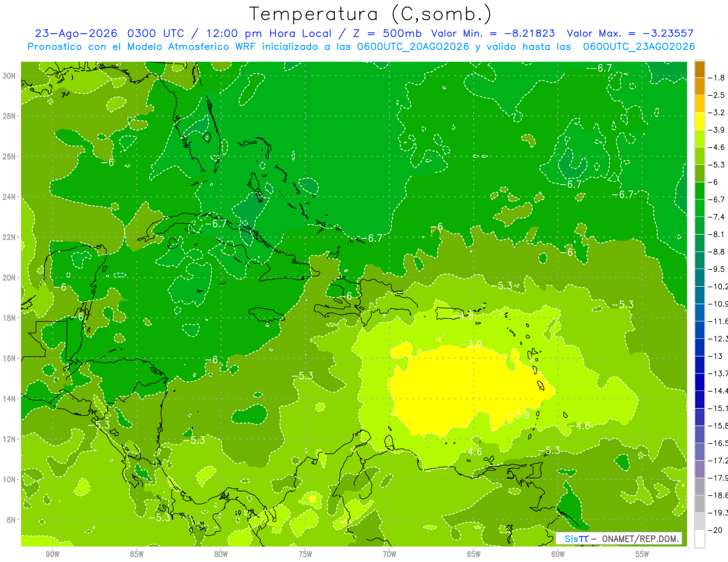This screenshot has width=728, height=562.
Task: Click the '30N' latitude axis label
Action: pos(10,76)
